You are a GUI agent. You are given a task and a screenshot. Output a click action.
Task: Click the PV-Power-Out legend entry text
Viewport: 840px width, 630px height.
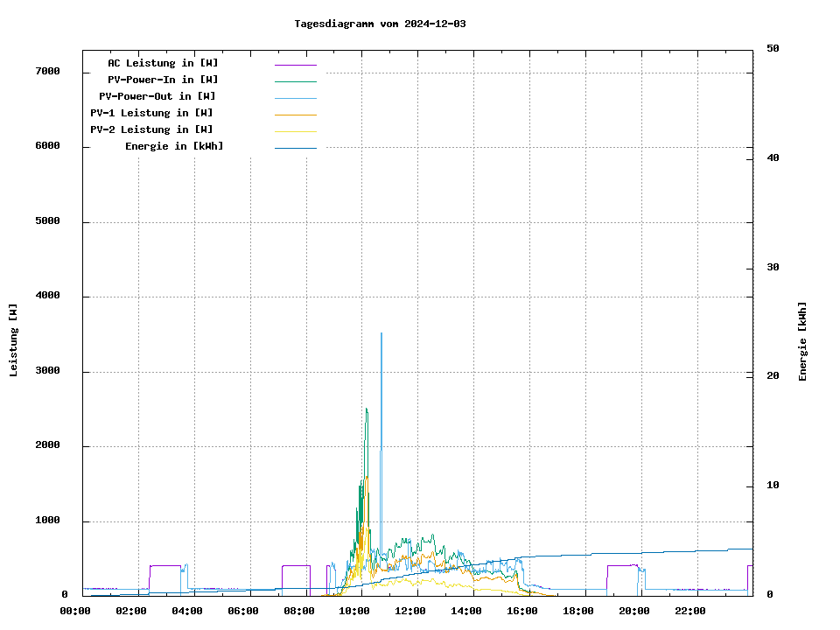(x=157, y=96)
